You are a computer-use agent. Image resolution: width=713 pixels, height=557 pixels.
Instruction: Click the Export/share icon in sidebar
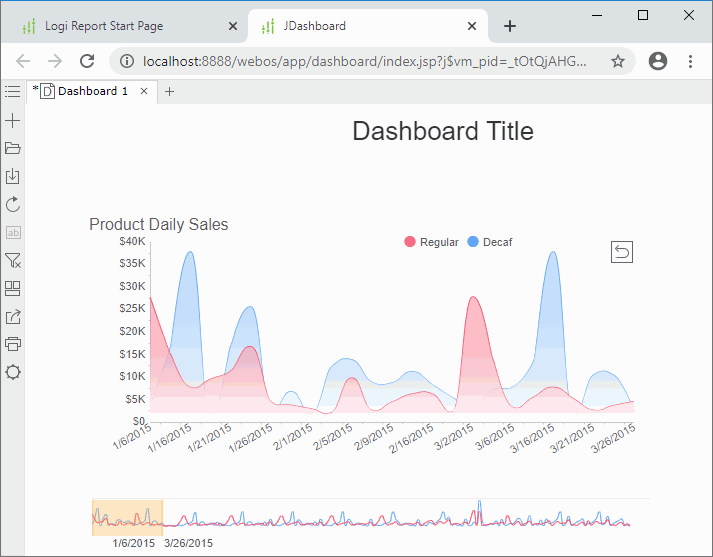tap(13, 317)
